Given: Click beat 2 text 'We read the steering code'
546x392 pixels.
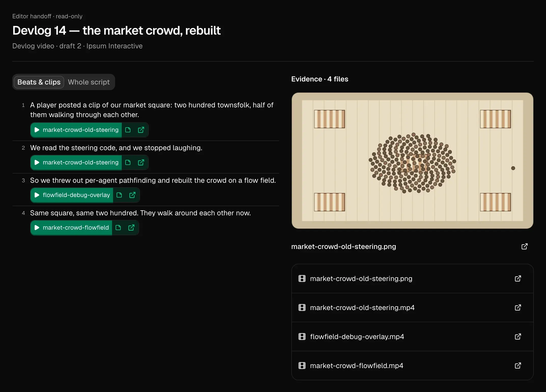Looking at the screenshot, I should click(116, 148).
